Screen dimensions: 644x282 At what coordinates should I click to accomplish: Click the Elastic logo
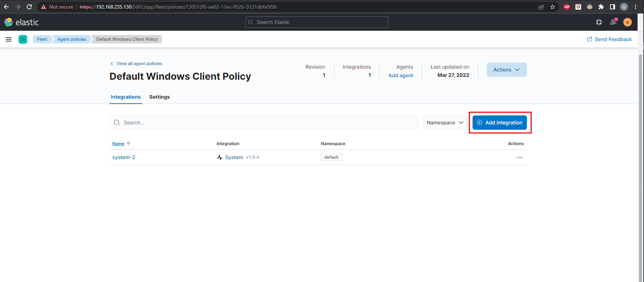click(x=21, y=22)
